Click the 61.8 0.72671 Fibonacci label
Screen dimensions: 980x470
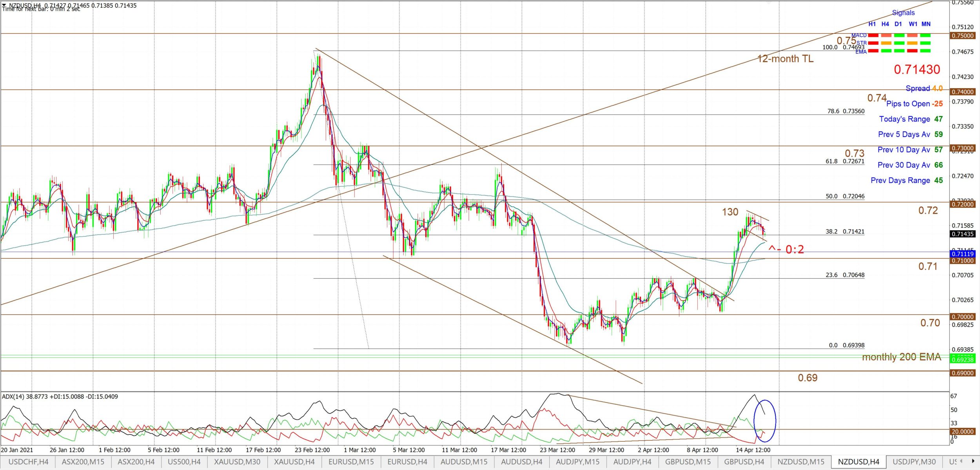click(x=845, y=161)
